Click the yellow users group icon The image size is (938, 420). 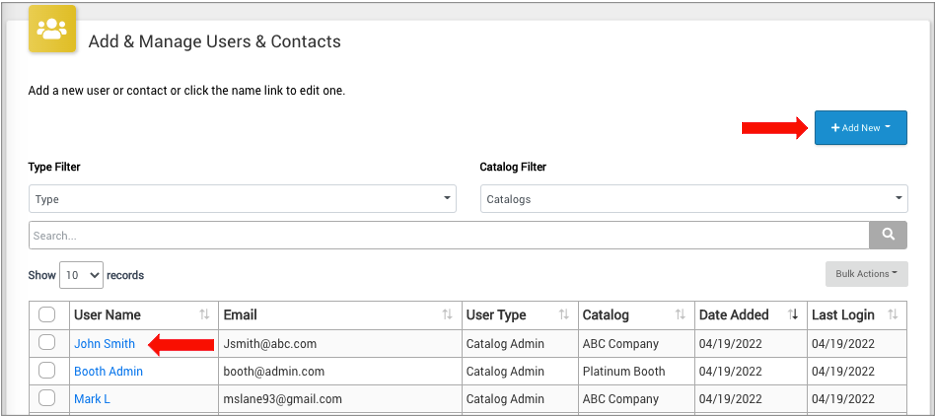pyautogui.click(x=51, y=28)
